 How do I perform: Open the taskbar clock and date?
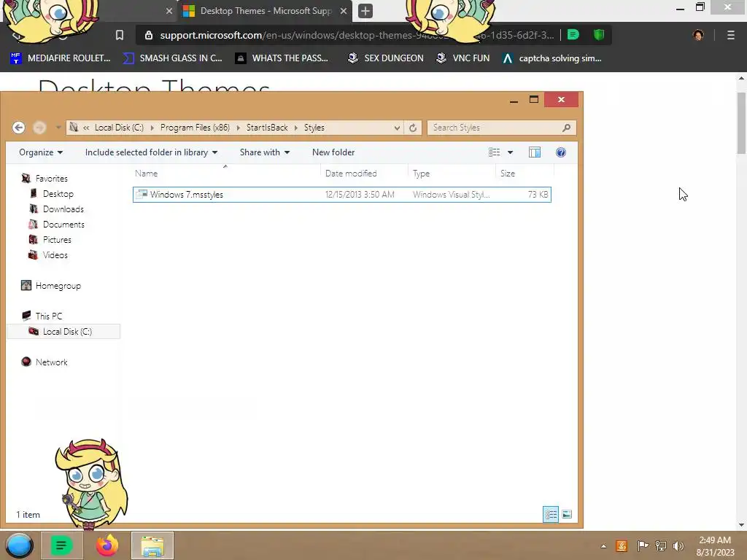click(x=715, y=546)
